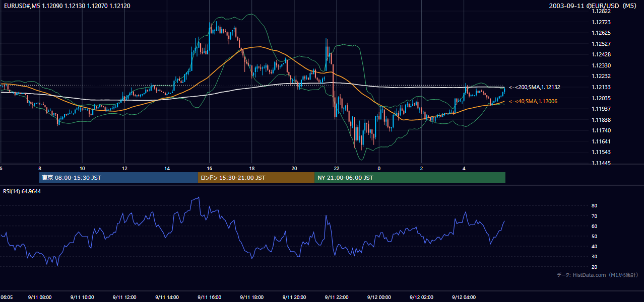Click hour label 14 below price chart
This screenshot has height=302, width=644.
coord(167,168)
